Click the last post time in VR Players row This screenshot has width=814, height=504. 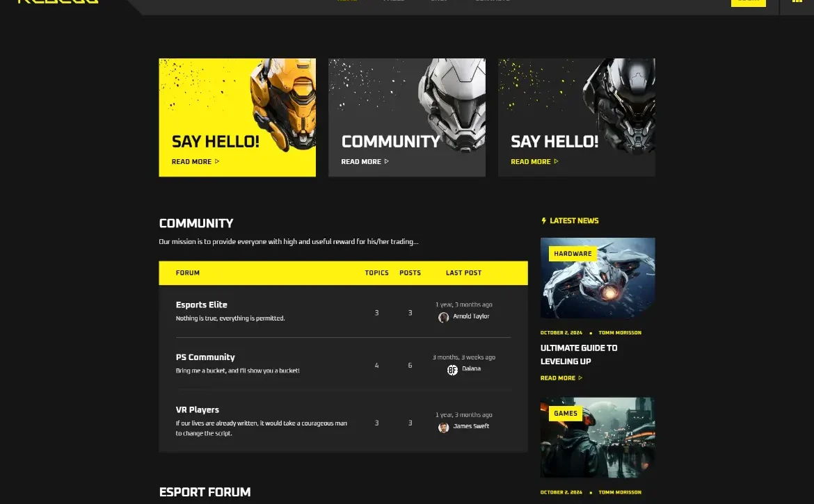463,415
